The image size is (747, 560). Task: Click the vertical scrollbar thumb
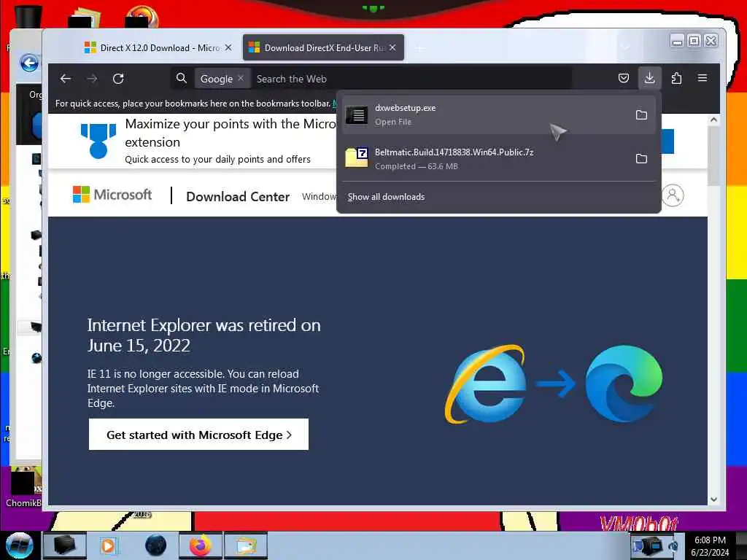point(713,157)
